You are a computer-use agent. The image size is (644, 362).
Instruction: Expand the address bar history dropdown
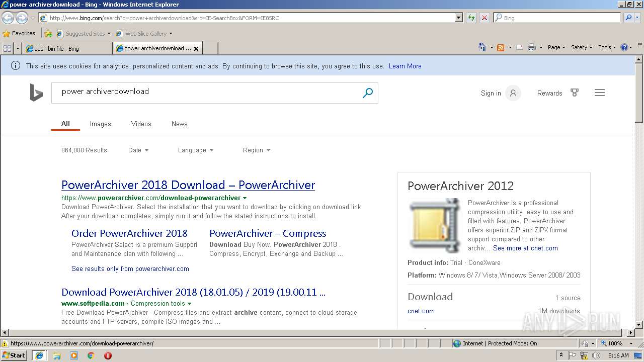pyautogui.click(x=458, y=18)
